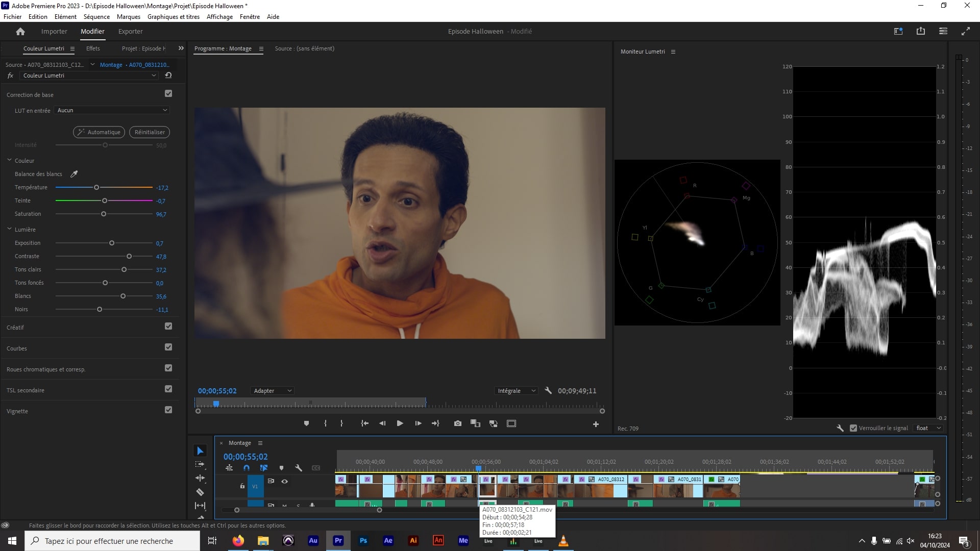Collapse the Couleur section
The width and height of the screenshot is (980, 551).
click(9, 160)
